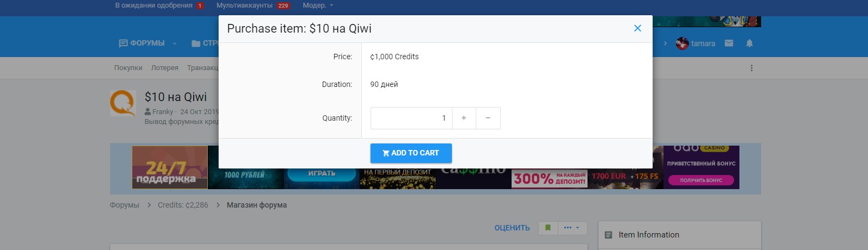
Task: Open В ожидании одобрения queue
Action: 154,5
